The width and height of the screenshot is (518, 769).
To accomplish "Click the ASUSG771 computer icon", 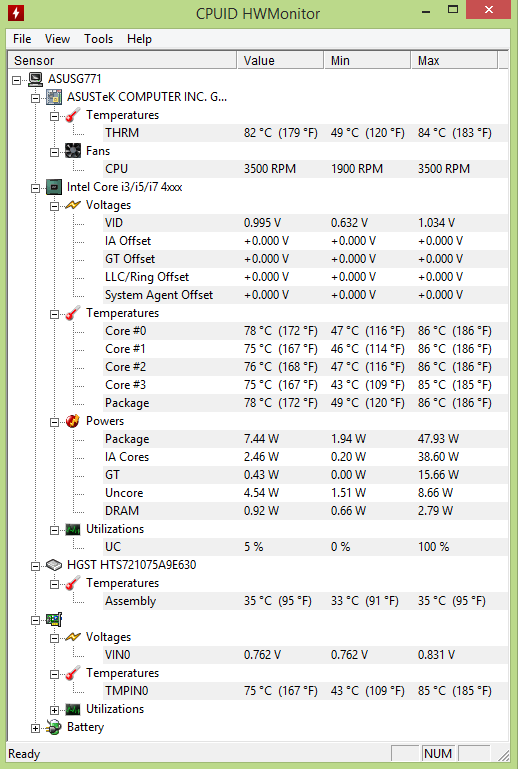I will [x=35, y=79].
